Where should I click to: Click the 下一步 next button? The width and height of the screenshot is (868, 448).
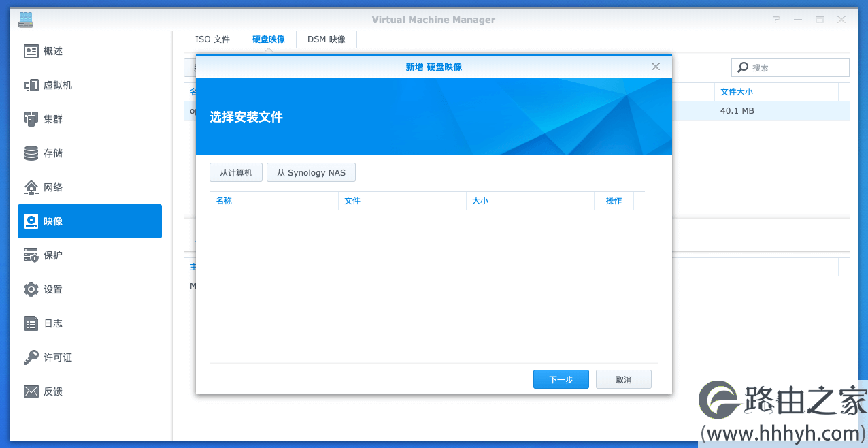point(561,379)
